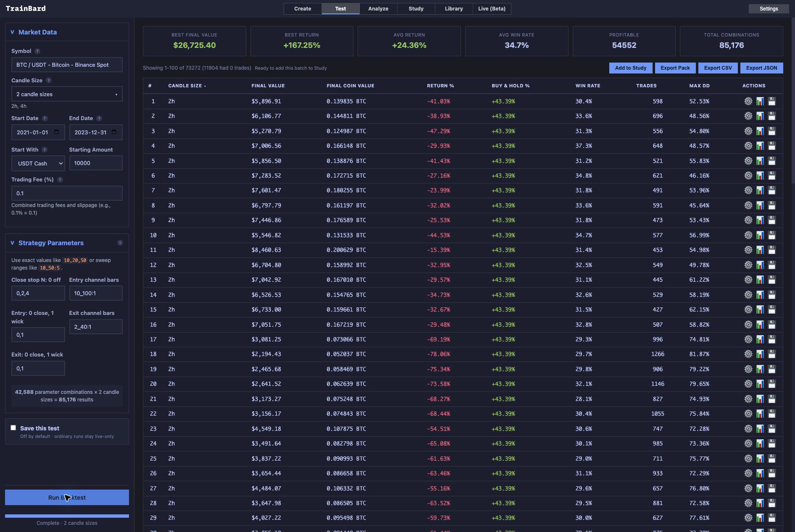
Task: Click the Export JSON button
Action: (x=761, y=68)
